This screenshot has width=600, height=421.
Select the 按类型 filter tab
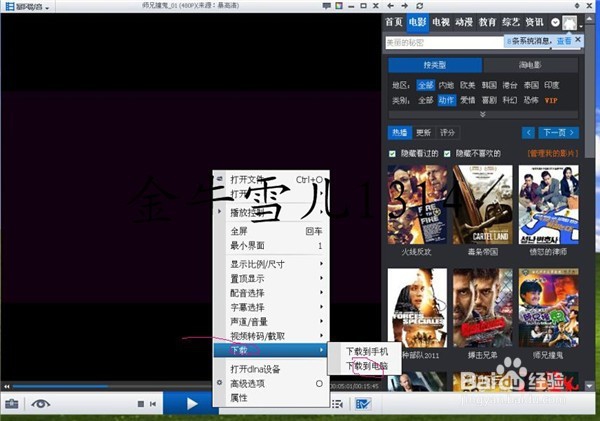[435, 65]
